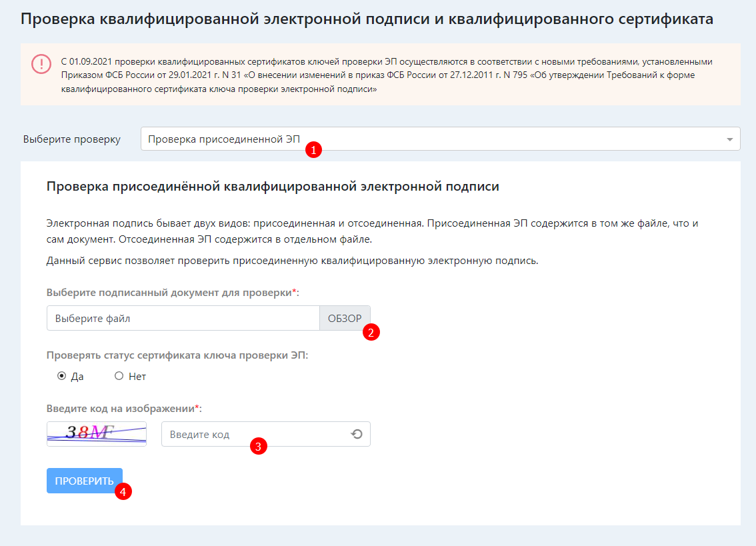Select the "Да" radio button
Viewport: 756px width, 546px height.
point(62,376)
